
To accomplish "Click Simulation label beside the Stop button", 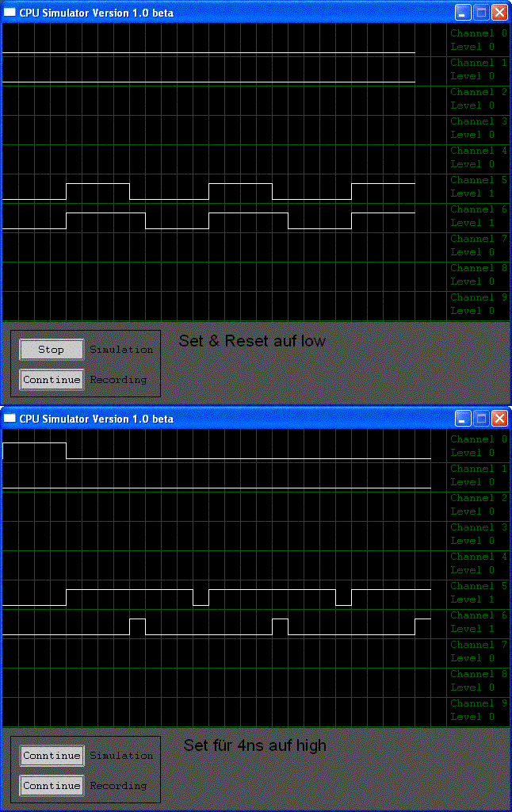I will point(121,350).
